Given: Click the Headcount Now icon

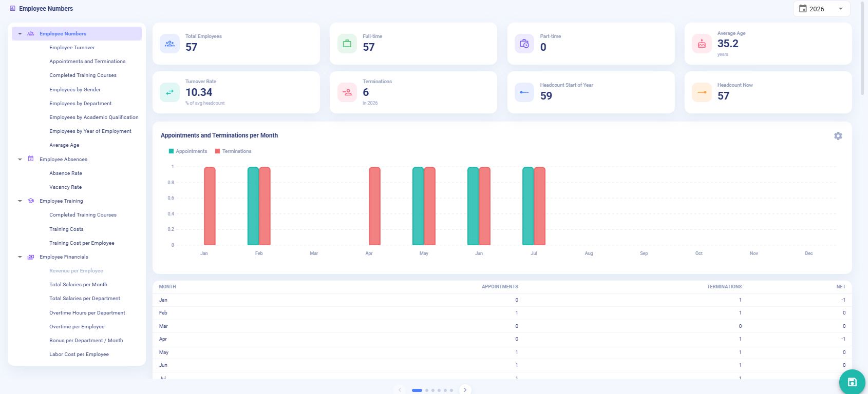Looking at the screenshot, I should click(x=702, y=92).
